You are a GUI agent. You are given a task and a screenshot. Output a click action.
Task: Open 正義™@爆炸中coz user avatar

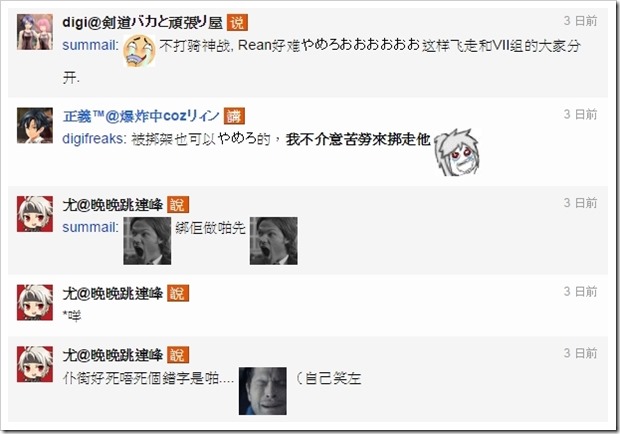tap(35, 125)
